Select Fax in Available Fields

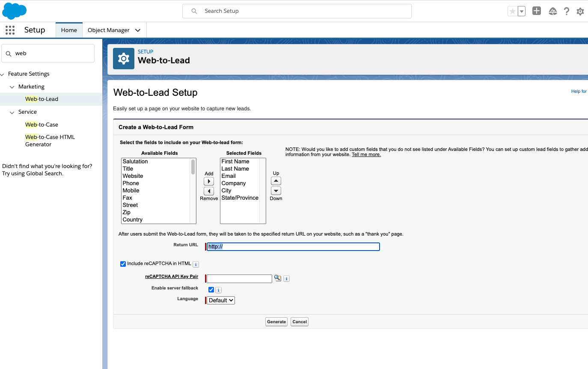pyautogui.click(x=156, y=198)
